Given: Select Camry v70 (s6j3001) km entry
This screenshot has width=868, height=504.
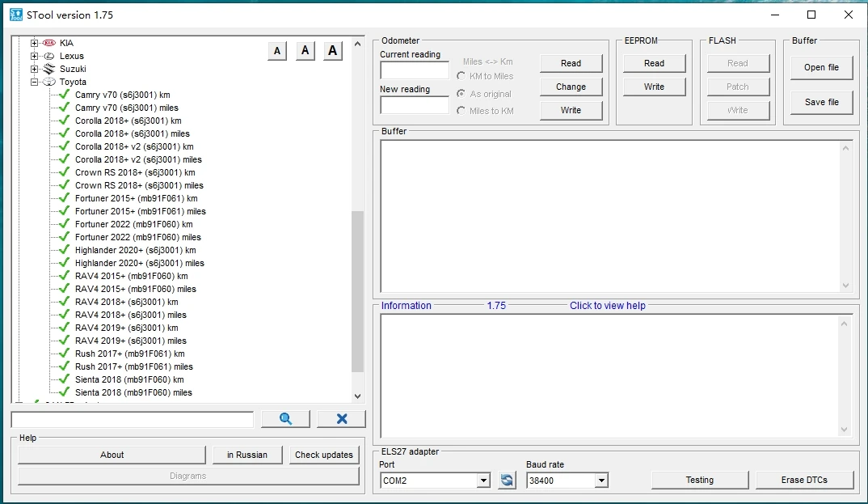Looking at the screenshot, I should pos(122,95).
